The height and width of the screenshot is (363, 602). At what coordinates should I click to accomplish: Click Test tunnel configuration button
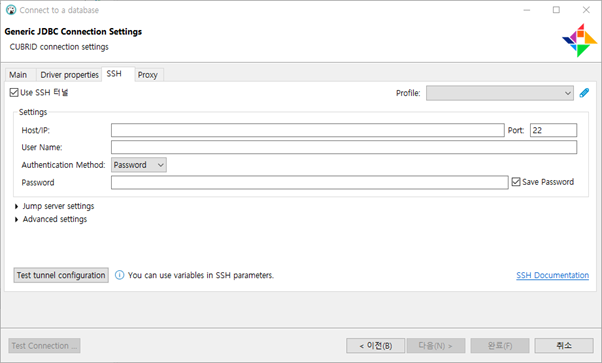[61, 275]
